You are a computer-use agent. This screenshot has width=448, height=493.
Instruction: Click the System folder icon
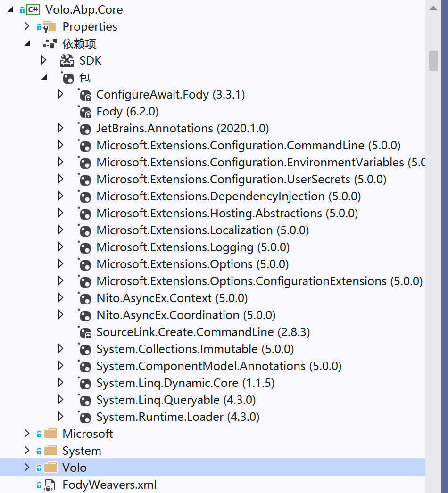tap(50, 451)
